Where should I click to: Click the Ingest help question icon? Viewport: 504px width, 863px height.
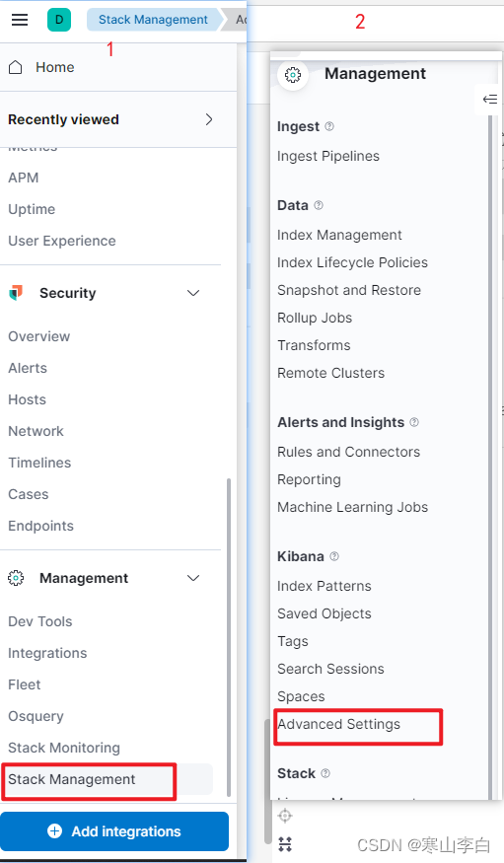[329, 126]
